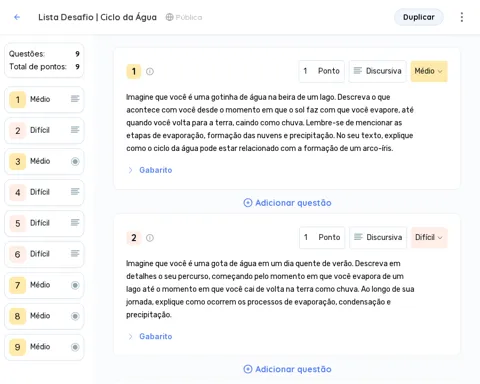Select question 2 Difícil in sidebar
The height and width of the screenshot is (384, 480).
[44, 130]
